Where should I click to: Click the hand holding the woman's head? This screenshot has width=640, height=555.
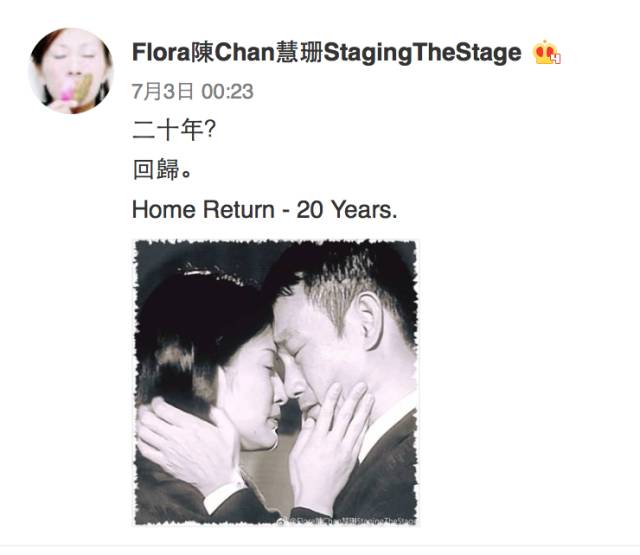coord(190,443)
